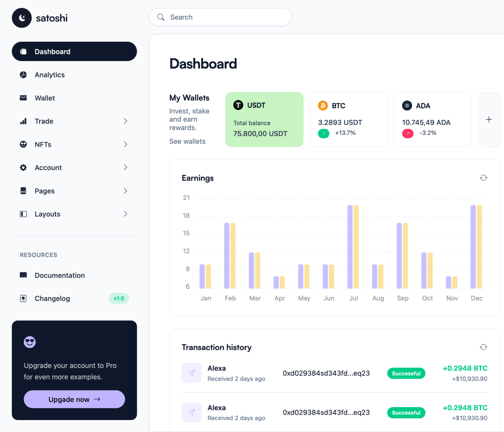Click the satoshi moon logo icon
The width and height of the screenshot is (504, 432).
pyautogui.click(x=22, y=18)
